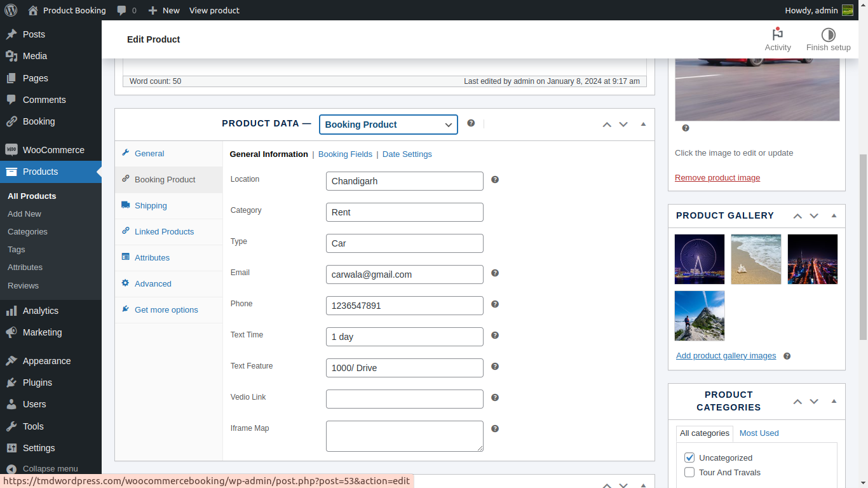Open the Howdy, admin account menu

819,10
